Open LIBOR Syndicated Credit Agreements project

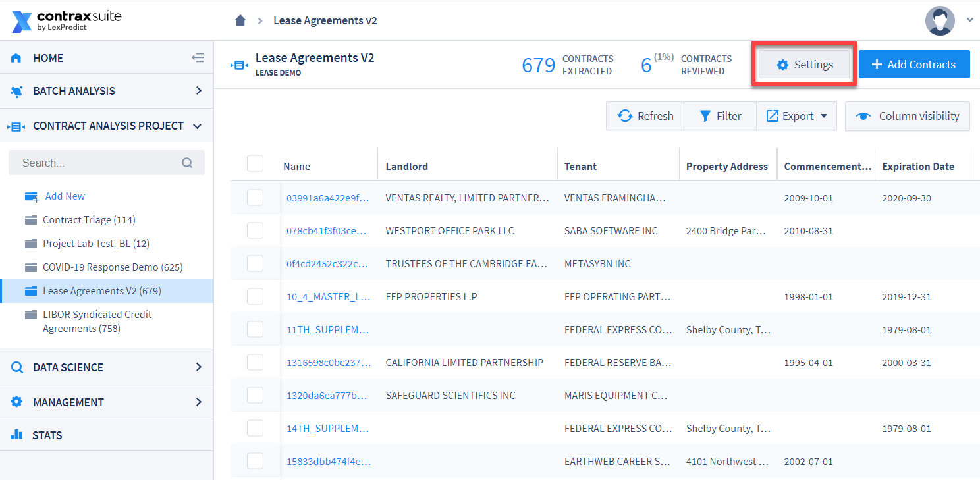click(x=97, y=321)
